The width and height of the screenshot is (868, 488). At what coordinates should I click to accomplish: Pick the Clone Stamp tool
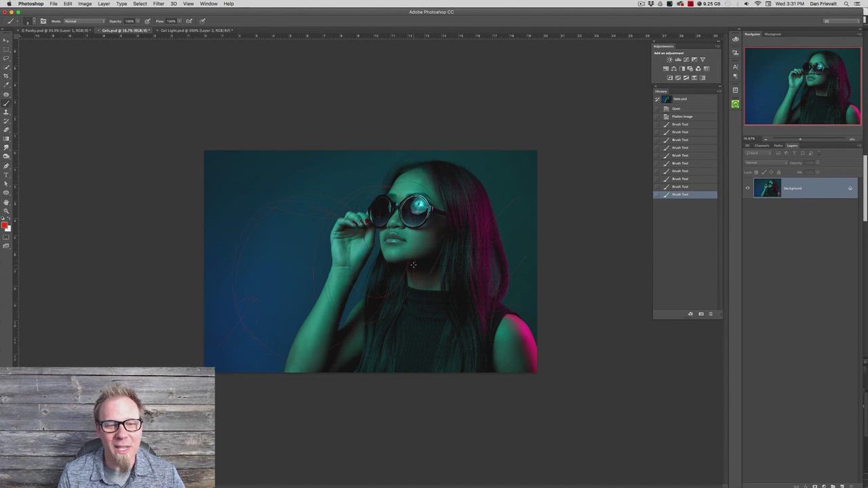[x=6, y=112]
